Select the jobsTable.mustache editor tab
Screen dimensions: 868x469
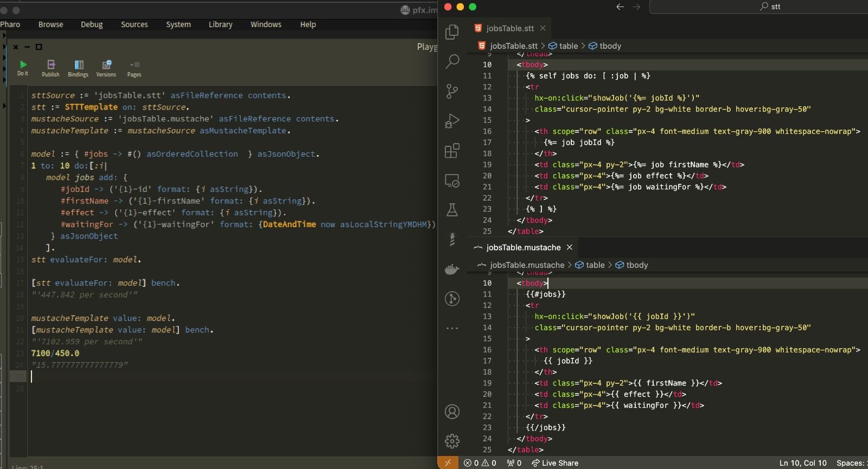point(524,247)
